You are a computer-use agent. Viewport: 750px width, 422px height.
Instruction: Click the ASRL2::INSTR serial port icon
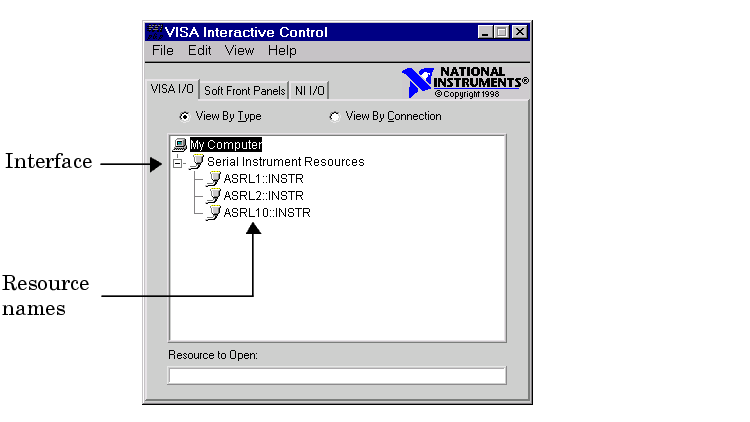click(x=213, y=196)
